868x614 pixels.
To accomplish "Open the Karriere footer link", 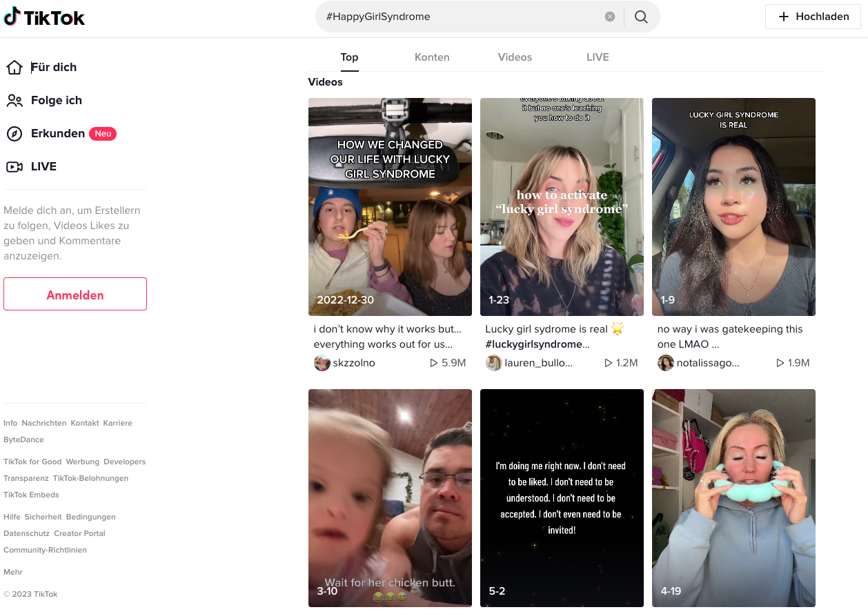I will 117,423.
